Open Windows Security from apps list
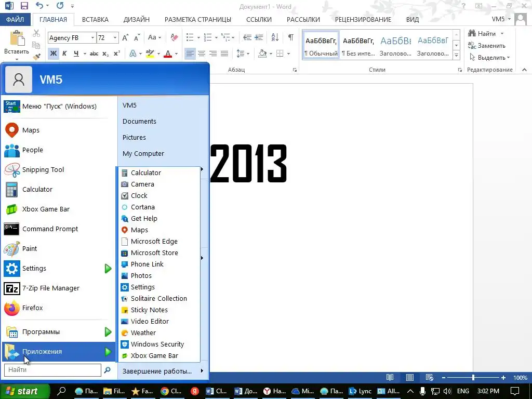Image resolution: width=532 pixels, height=399 pixels. pos(159,344)
